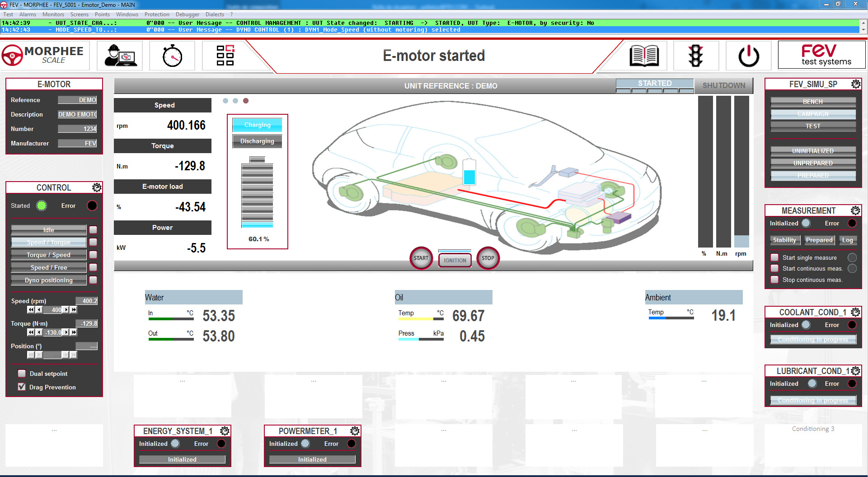
Task: Toggle the Dyno positioning checkbox
Action: click(93, 280)
